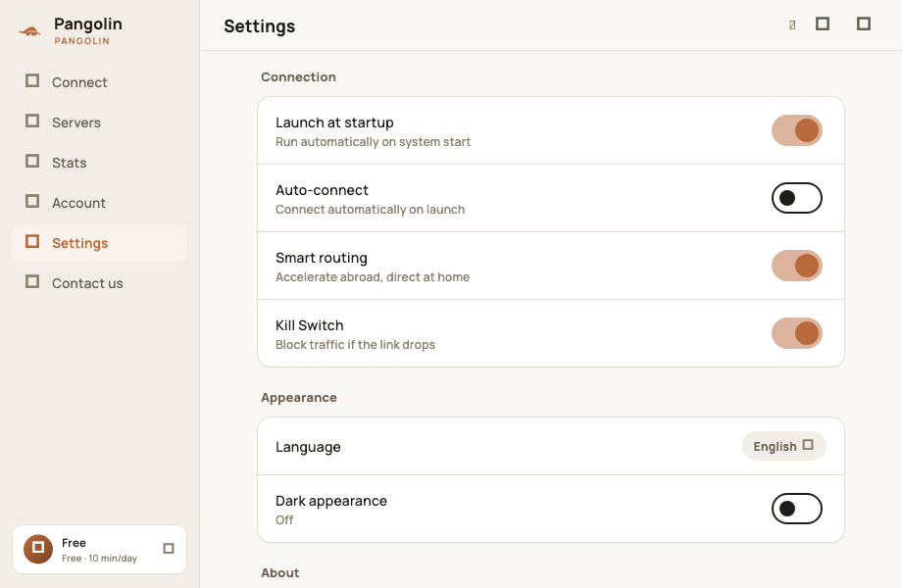The height and width of the screenshot is (588, 902).
Task: Click the small icon in the title bar
Action: point(792,24)
